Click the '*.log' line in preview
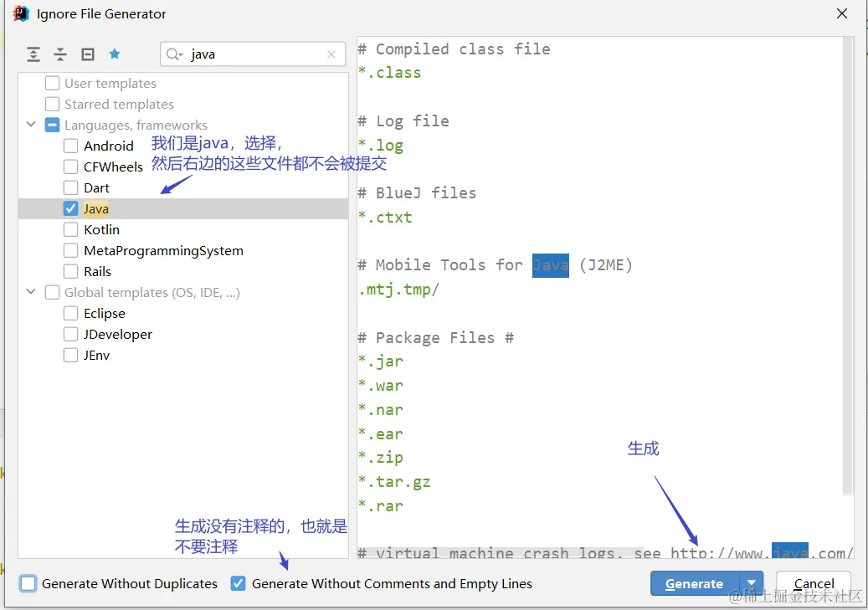Image resolution: width=868 pixels, height=610 pixels. click(x=381, y=145)
